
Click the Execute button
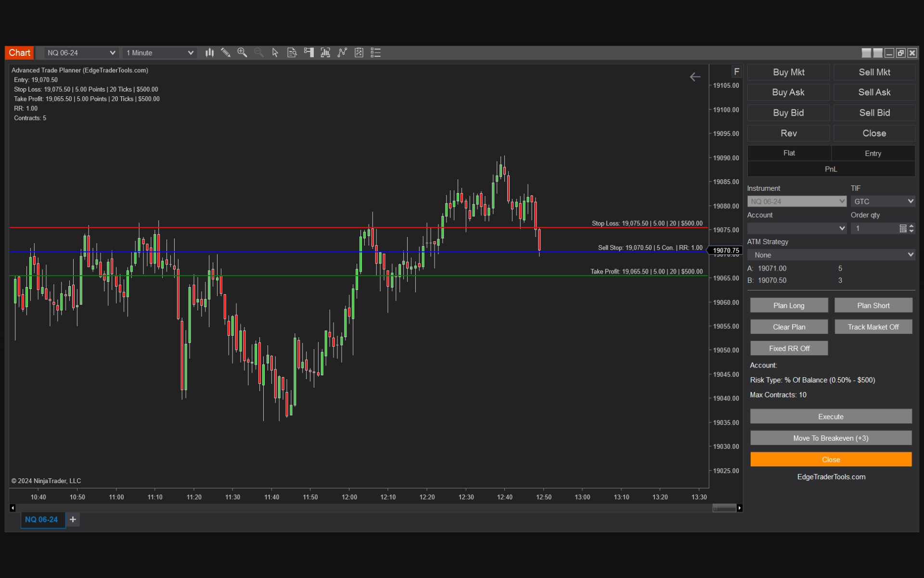tap(831, 417)
